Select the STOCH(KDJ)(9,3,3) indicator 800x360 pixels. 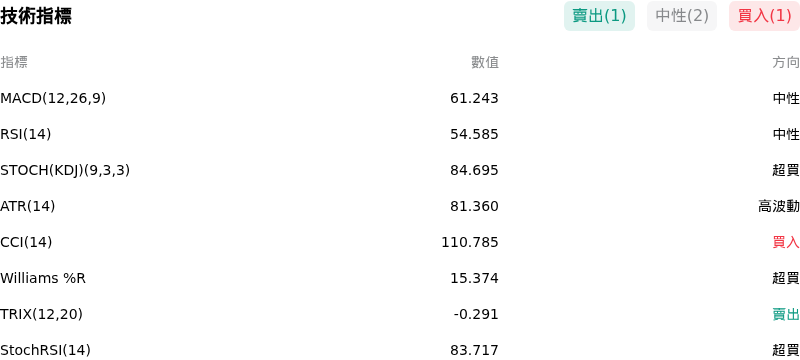tap(65, 170)
